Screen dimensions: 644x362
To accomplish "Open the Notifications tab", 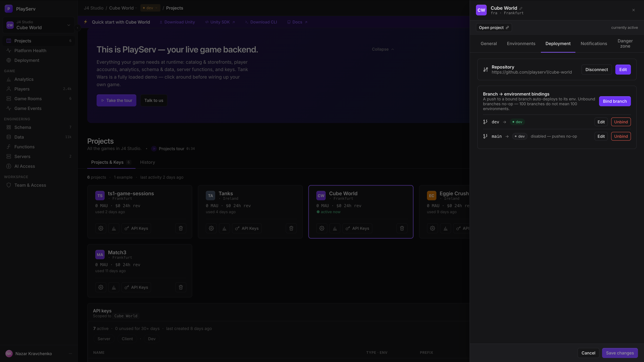I will coord(594,43).
